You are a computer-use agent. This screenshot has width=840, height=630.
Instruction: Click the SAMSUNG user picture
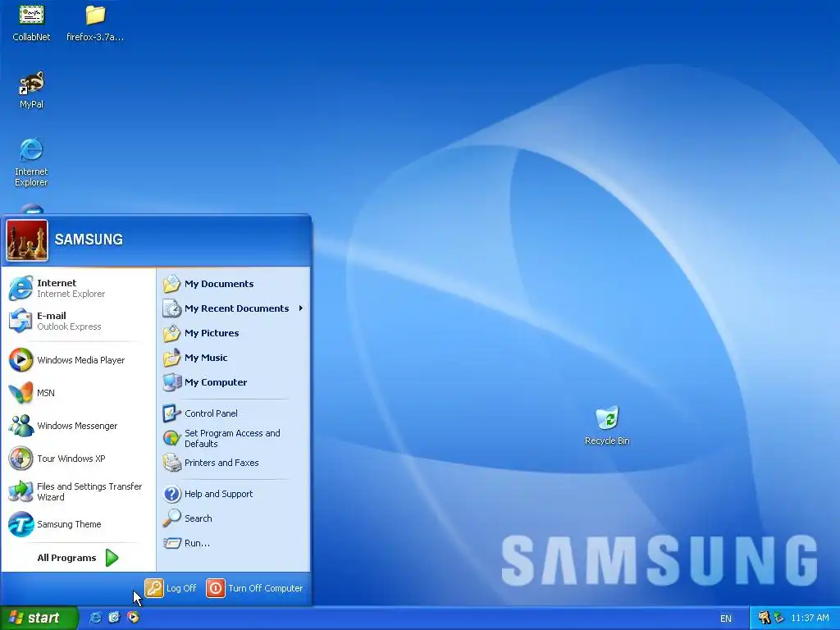(x=27, y=240)
